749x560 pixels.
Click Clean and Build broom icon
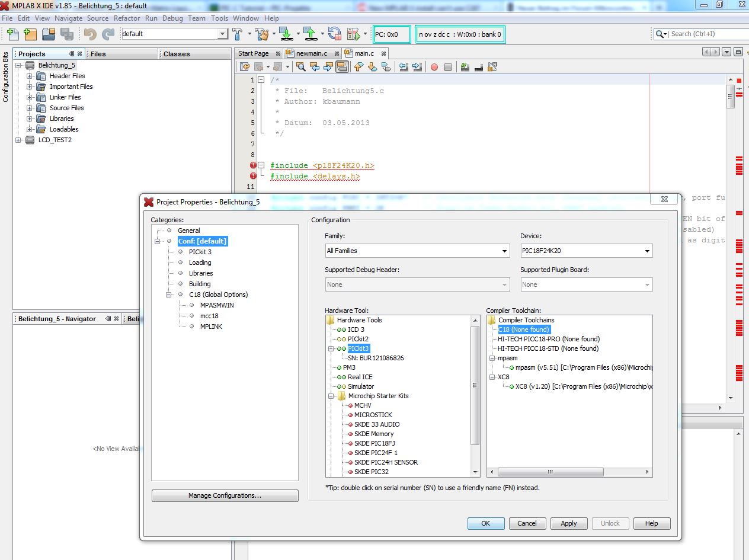[261, 34]
